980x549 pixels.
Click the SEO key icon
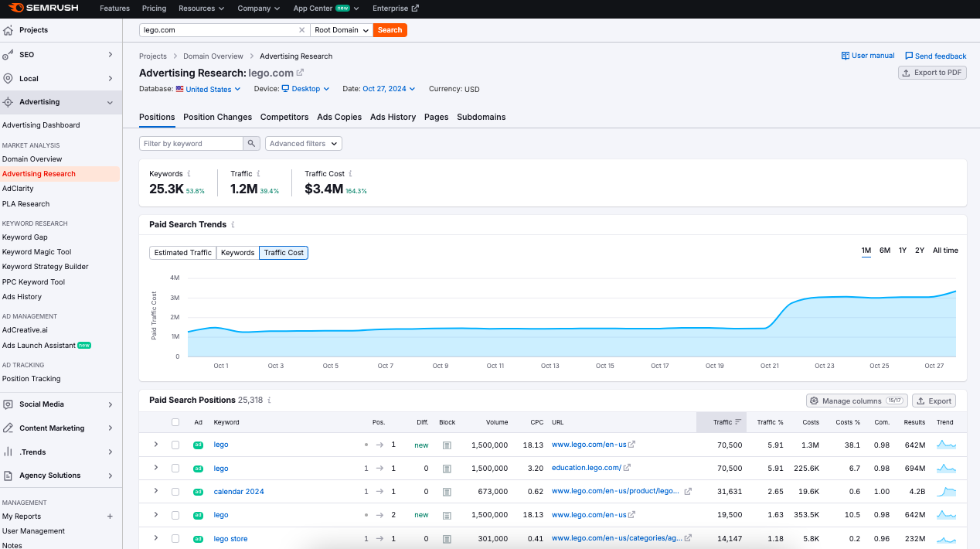pyautogui.click(x=8, y=55)
